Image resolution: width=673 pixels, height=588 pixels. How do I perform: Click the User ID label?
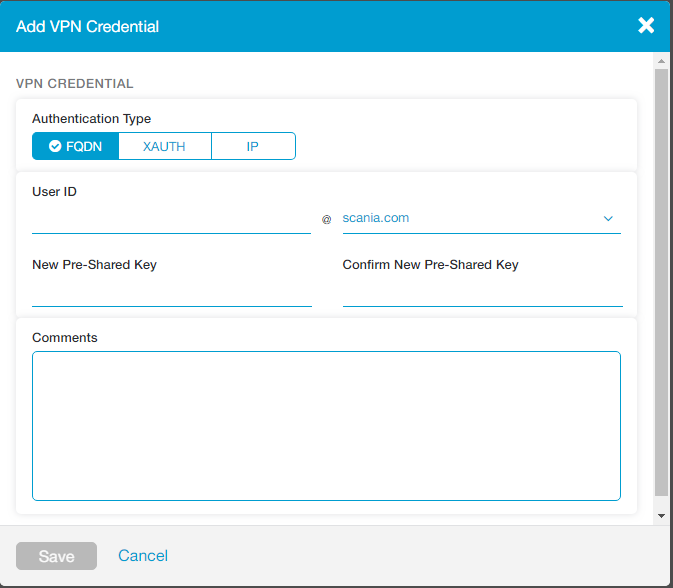[x=55, y=192]
